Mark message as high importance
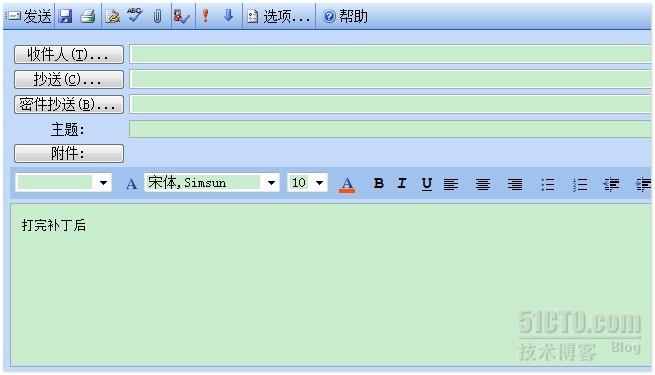This screenshot has width=655, height=375. click(x=205, y=16)
